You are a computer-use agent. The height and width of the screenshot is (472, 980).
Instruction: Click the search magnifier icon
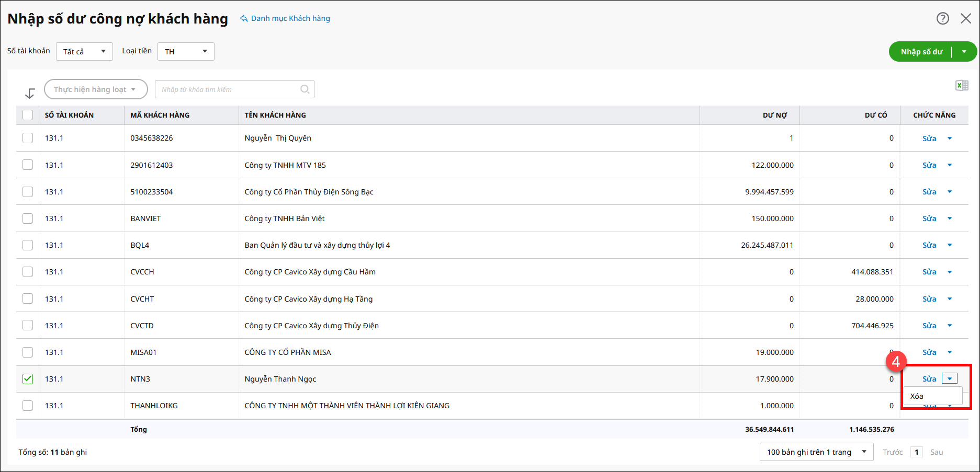coord(305,89)
